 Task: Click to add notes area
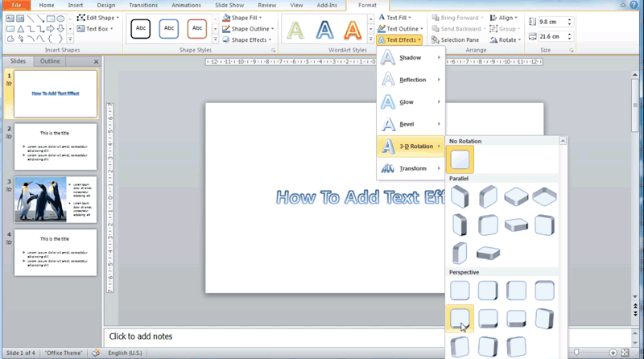(322, 336)
